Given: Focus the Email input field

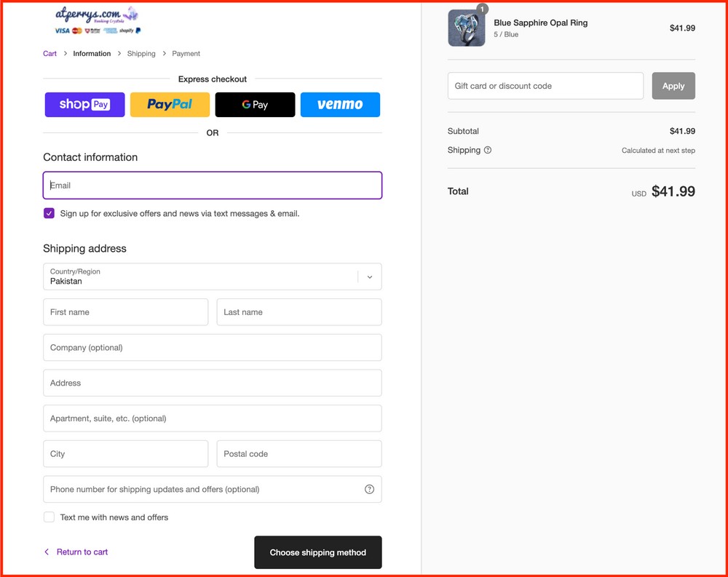Looking at the screenshot, I should (x=212, y=186).
